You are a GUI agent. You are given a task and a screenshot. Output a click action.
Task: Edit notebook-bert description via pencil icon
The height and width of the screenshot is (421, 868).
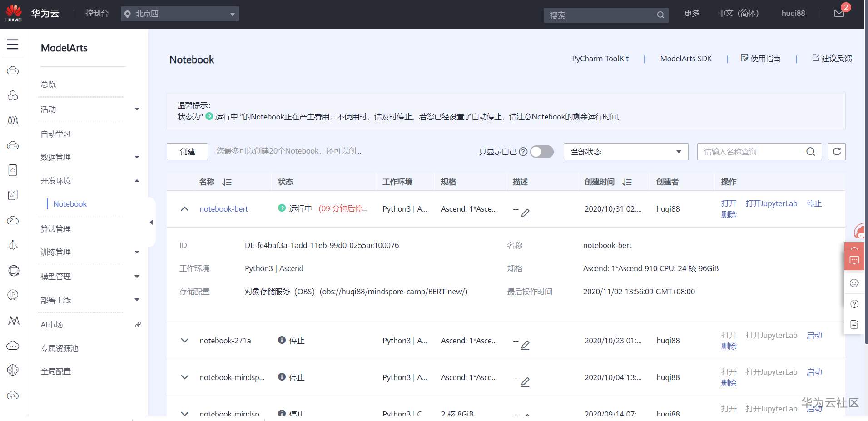(x=526, y=213)
